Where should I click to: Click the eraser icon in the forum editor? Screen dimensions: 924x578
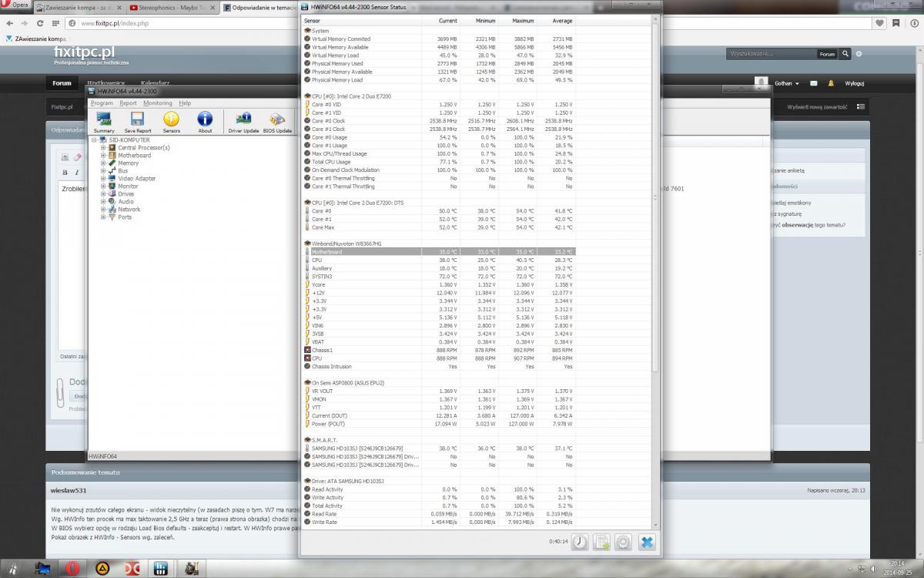[78, 157]
